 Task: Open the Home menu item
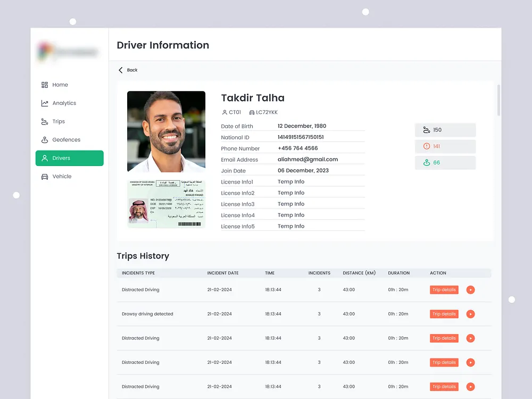pyautogui.click(x=70, y=85)
